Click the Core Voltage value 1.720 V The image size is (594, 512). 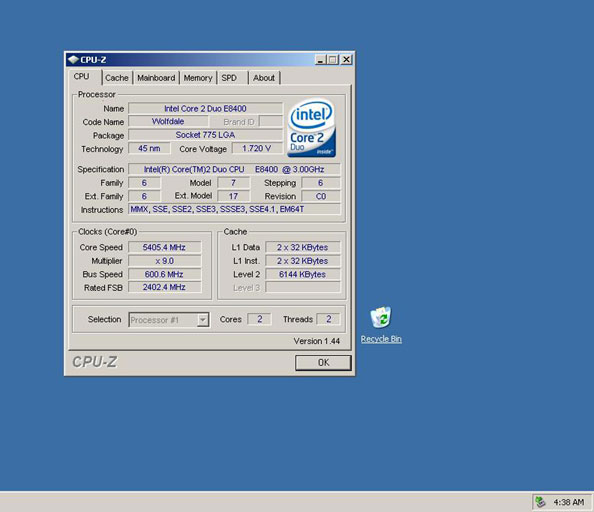coord(257,148)
